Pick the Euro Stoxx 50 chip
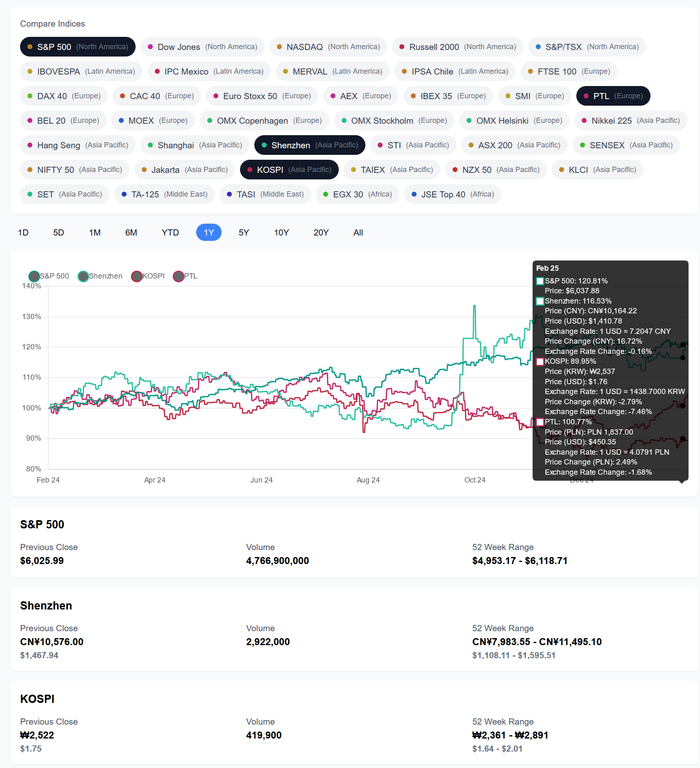The width and height of the screenshot is (700, 768). coord(262,96)
